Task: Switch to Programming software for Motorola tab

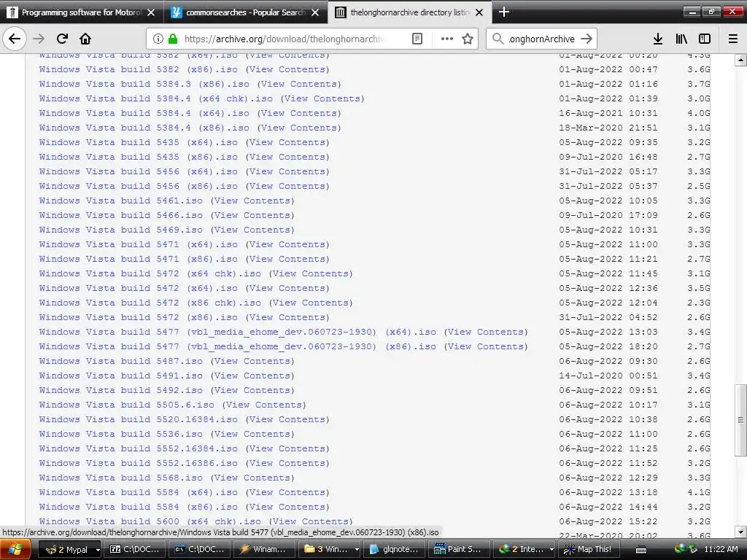Action: 82,12
